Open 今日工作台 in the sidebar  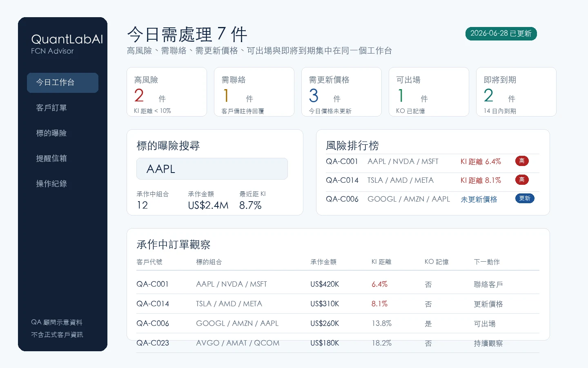point(62,83)
